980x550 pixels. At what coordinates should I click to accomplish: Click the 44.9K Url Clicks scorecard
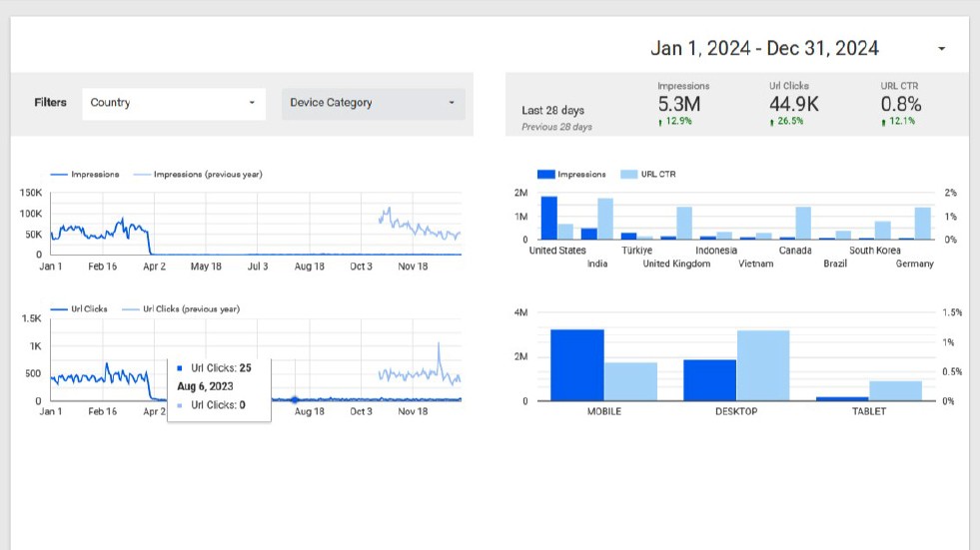794,105
